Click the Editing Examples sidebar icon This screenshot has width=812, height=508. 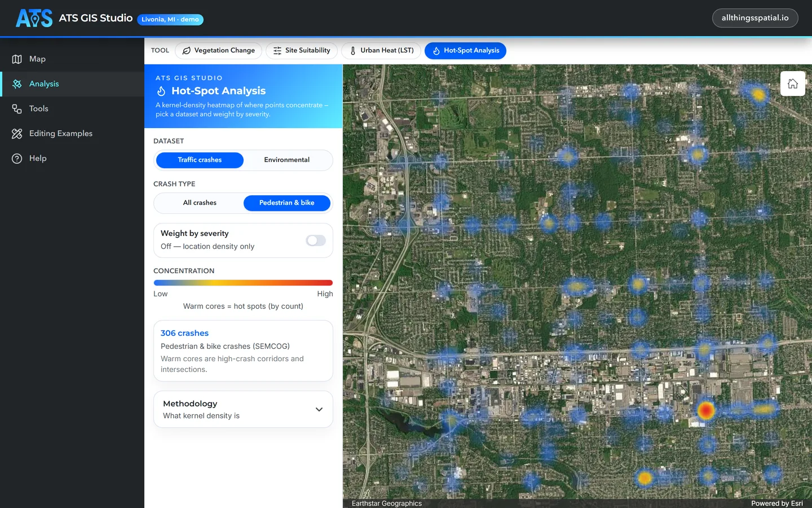tap(17, 134)
